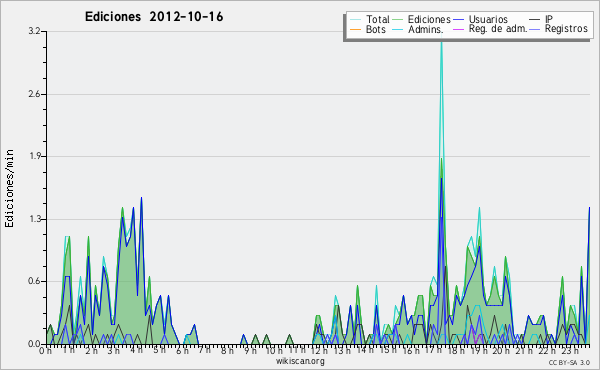The image size is (600, 370).
Task: Click the 1.9 y-axis value
Action: (34, 156)
